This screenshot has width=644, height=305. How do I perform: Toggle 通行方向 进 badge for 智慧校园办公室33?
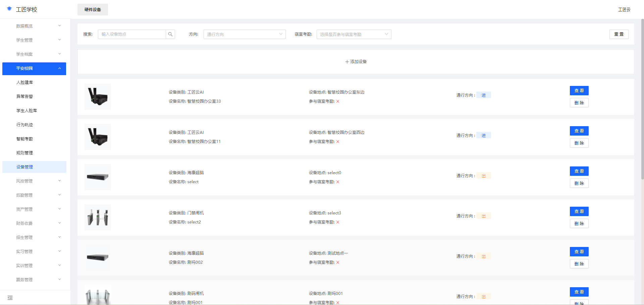[483, 95]
